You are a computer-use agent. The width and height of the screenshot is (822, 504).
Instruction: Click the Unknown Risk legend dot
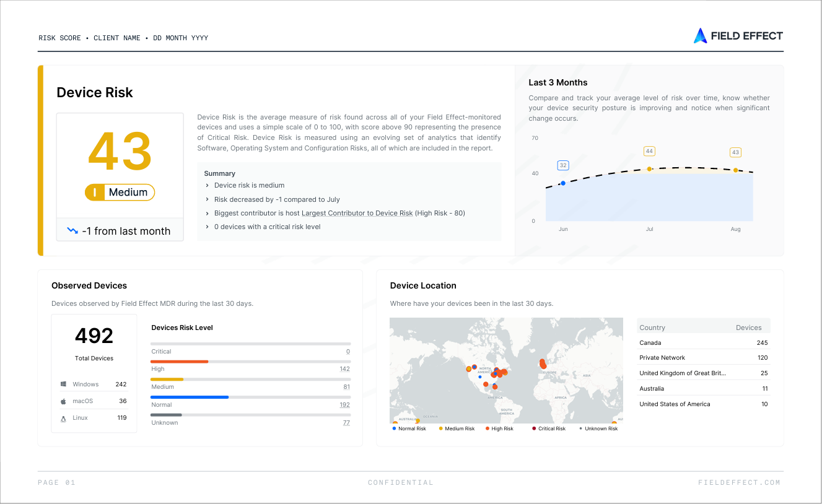[x=580, y=428]
